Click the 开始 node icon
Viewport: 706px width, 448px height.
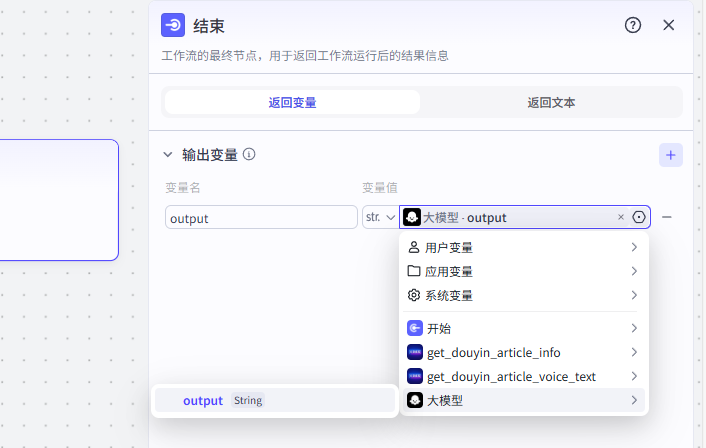(415, 328)
